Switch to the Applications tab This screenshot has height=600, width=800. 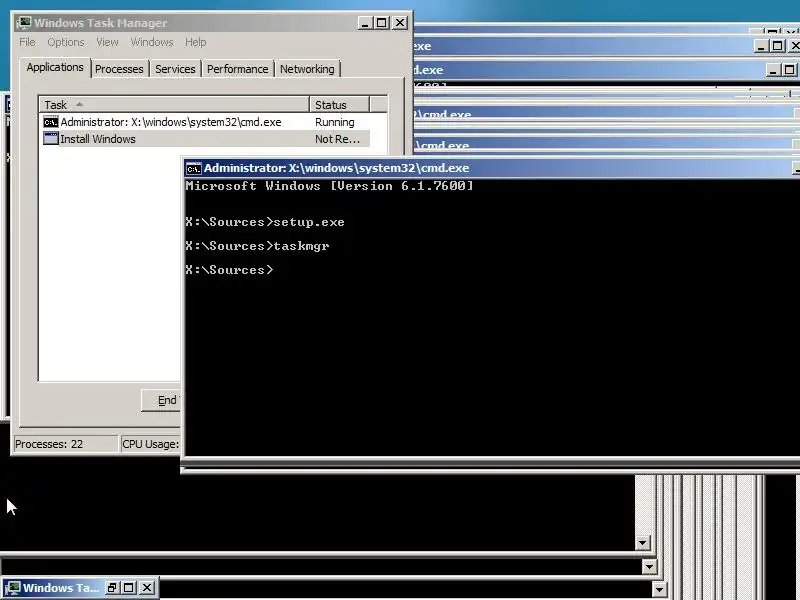pyautogui.click(x=55, y=67)
